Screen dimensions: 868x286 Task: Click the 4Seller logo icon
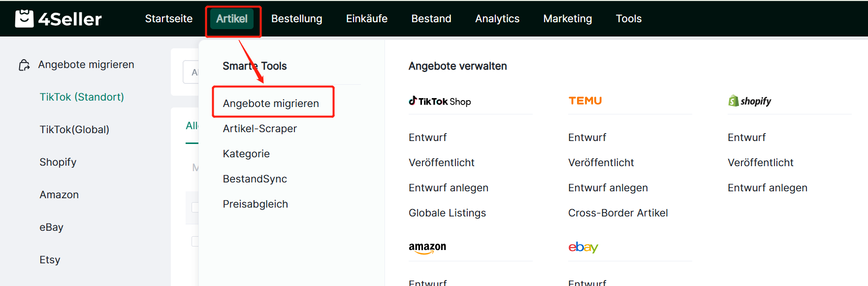coord(24,19)
